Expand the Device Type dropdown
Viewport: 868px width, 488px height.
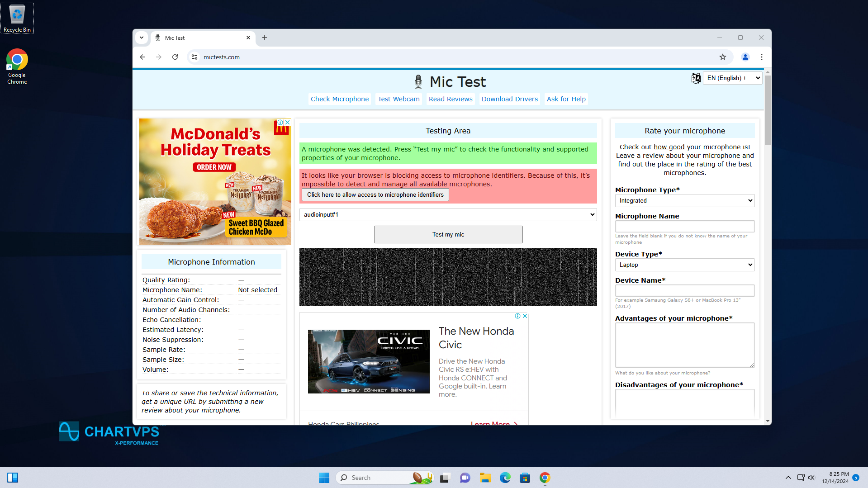[x=685, y=265]
